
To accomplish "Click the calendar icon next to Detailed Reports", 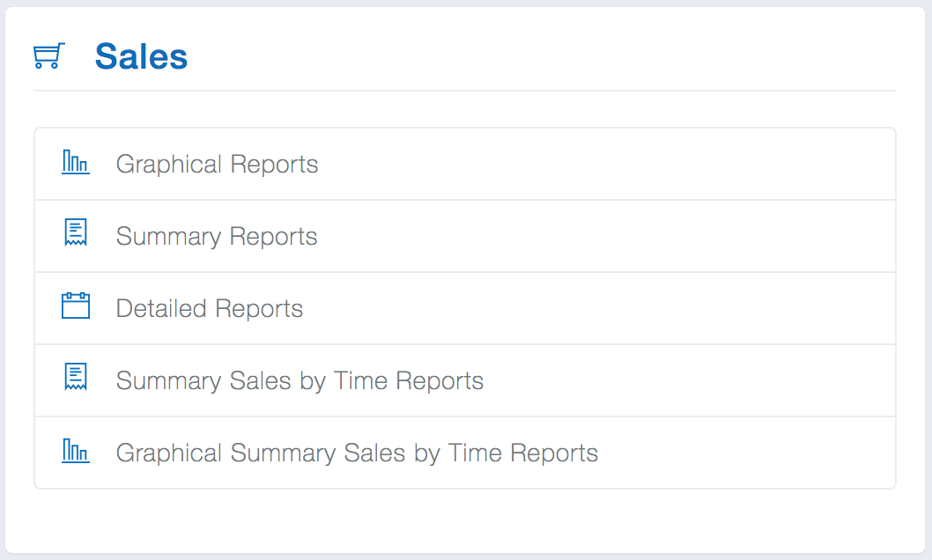I will pos(75,306).
